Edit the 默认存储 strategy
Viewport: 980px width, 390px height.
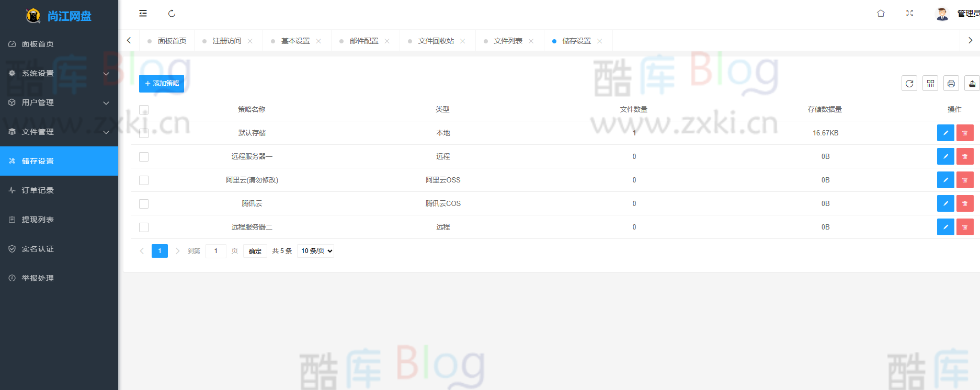pyautogui.click(x=945, y=133)
